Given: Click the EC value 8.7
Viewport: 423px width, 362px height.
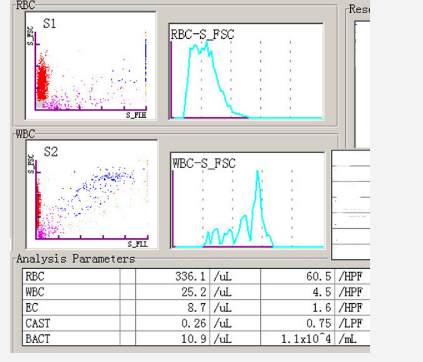Looking at the screenshot, I should coord(197,308).
